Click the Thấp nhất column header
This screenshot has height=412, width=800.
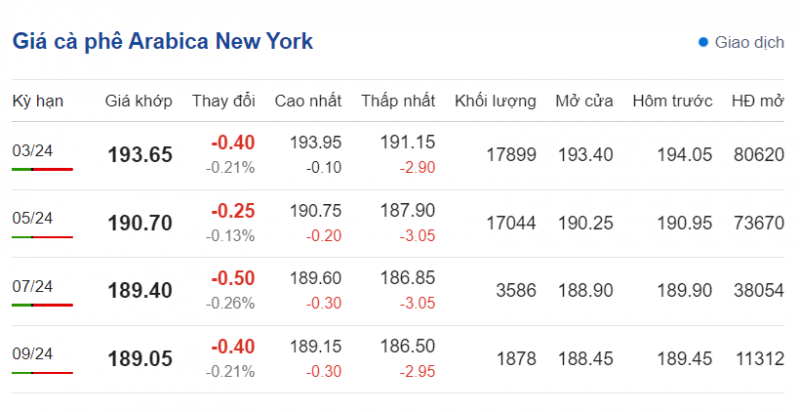(x=397, y=101)
